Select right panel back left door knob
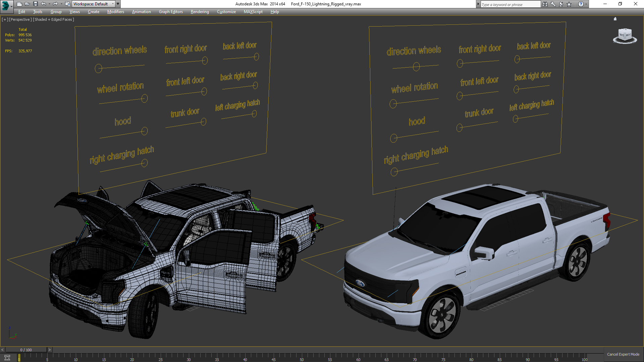Viewport: 644px width, 362px height. point(517,59)
